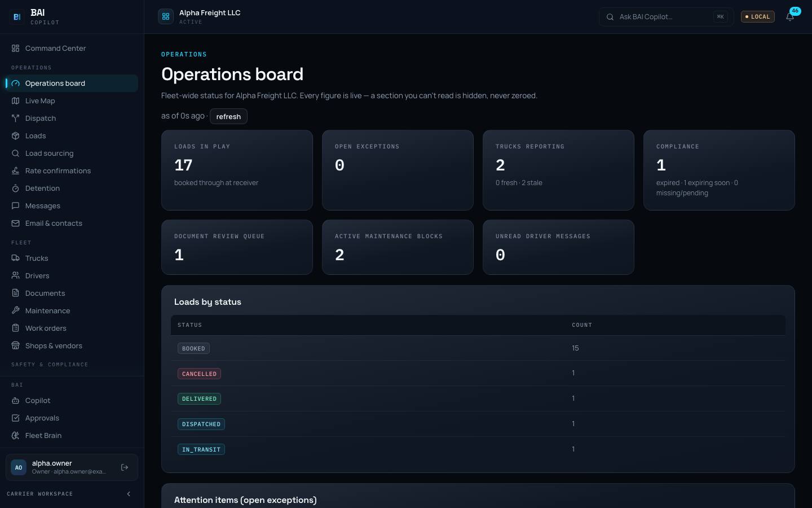
Task: Click the CANCELLED status badge
Action: (x=199, y=374)
